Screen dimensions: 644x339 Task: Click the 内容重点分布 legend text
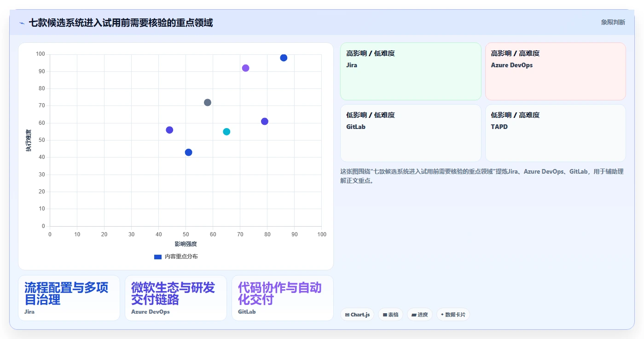tap(181, 257)
